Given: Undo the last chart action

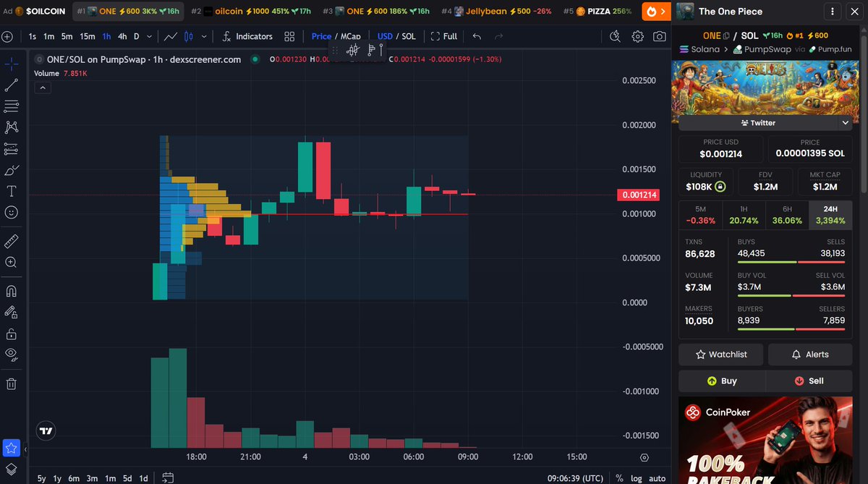Looking at the screenshot, I should pyautogui.click(x=477, y=36).
